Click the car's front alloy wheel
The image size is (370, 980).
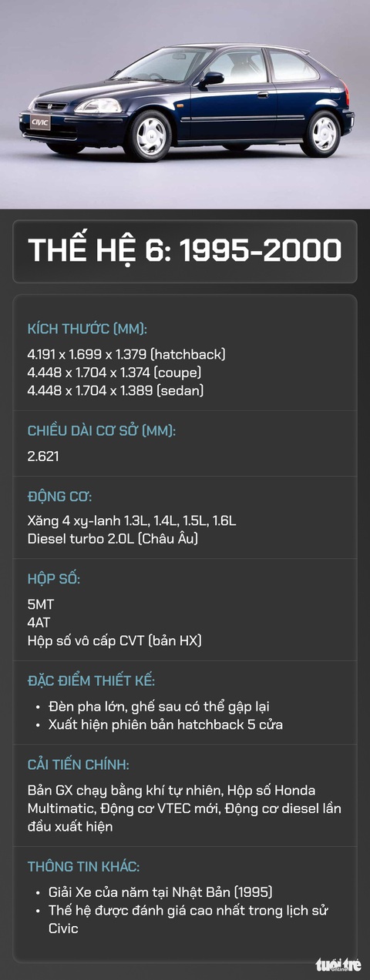pyautogui.click(x=150, y=135)
